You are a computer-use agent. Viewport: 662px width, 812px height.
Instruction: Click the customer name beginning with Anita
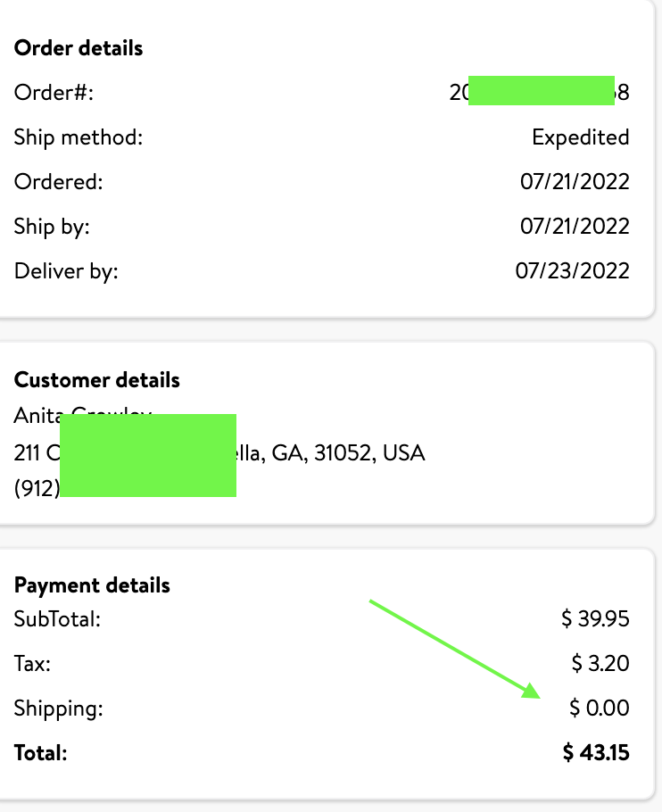tap(83, 415)
